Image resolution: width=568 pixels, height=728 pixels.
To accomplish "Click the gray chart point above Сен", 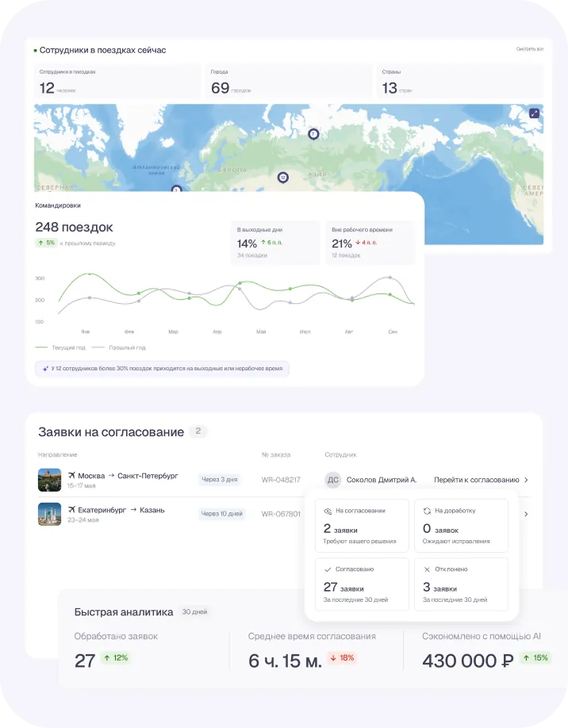I will coord(390,278).
